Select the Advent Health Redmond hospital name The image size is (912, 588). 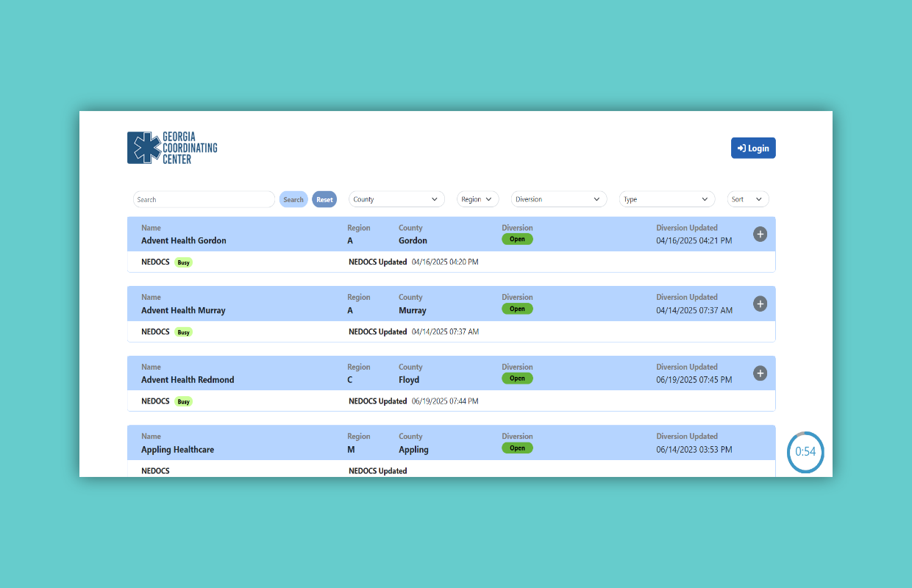(188, 380)
